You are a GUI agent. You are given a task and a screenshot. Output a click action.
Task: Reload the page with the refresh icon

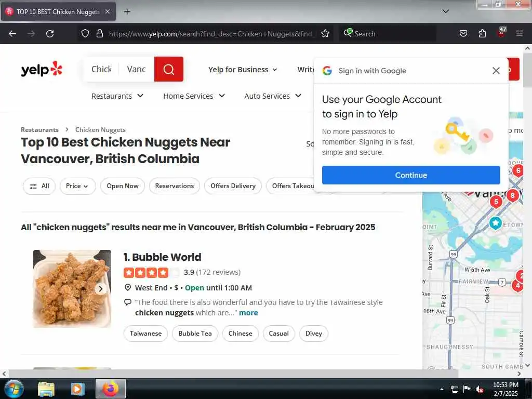[50, 34]
